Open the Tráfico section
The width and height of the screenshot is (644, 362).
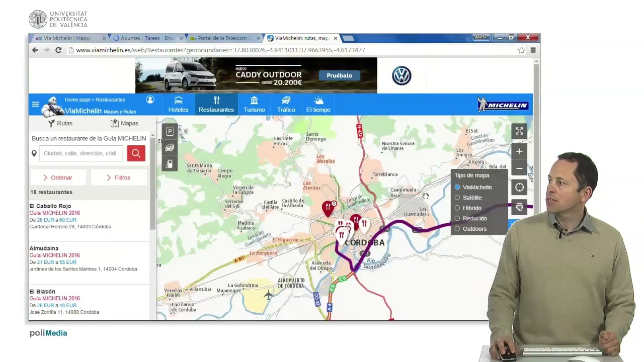coord(286,105)
